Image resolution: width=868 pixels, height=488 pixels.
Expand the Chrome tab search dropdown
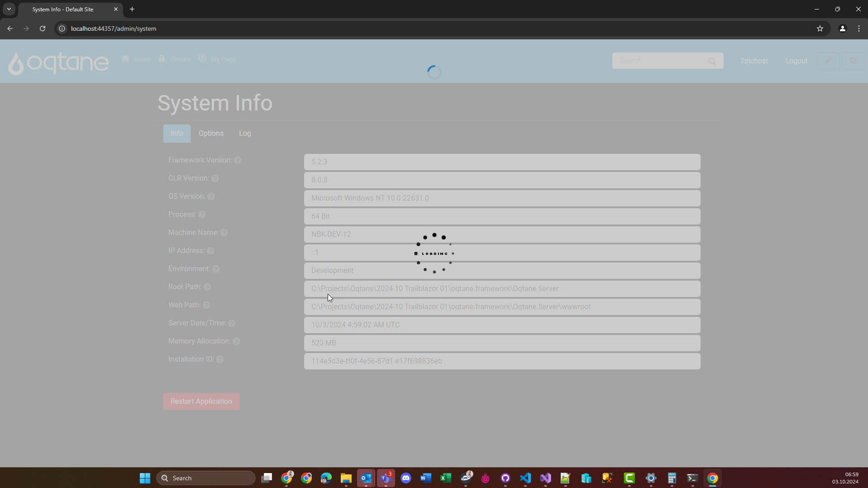click(9, 9)
